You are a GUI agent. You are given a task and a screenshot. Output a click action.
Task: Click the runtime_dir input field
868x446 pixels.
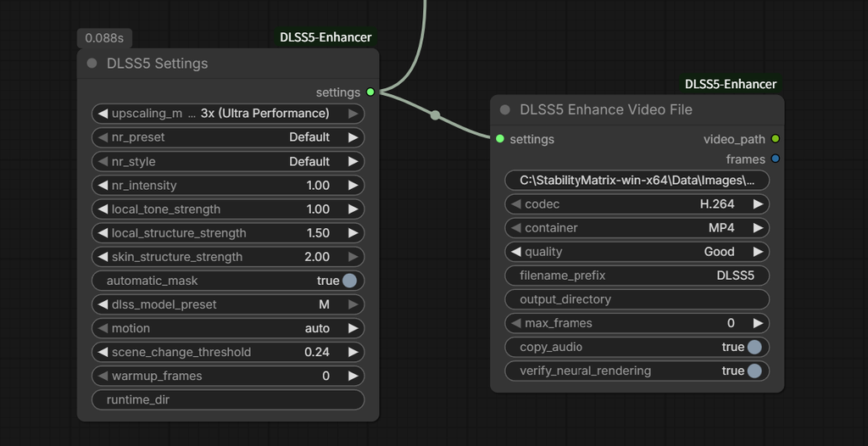point(228,400)
